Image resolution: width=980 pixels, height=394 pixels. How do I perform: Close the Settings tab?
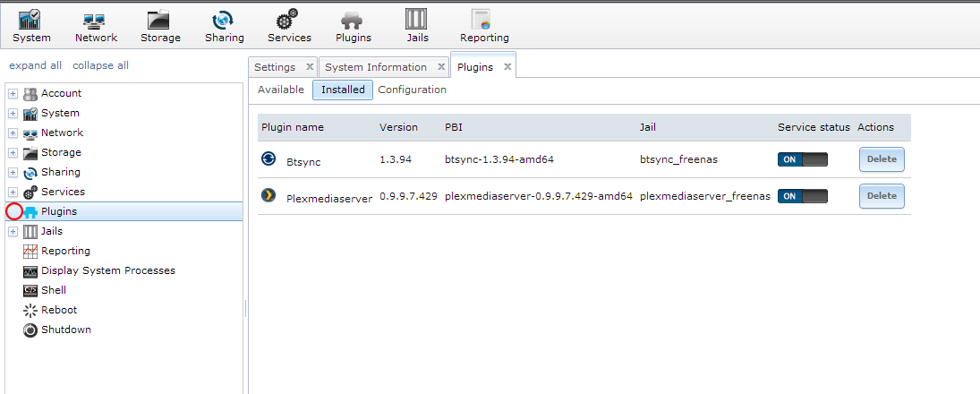310,66
